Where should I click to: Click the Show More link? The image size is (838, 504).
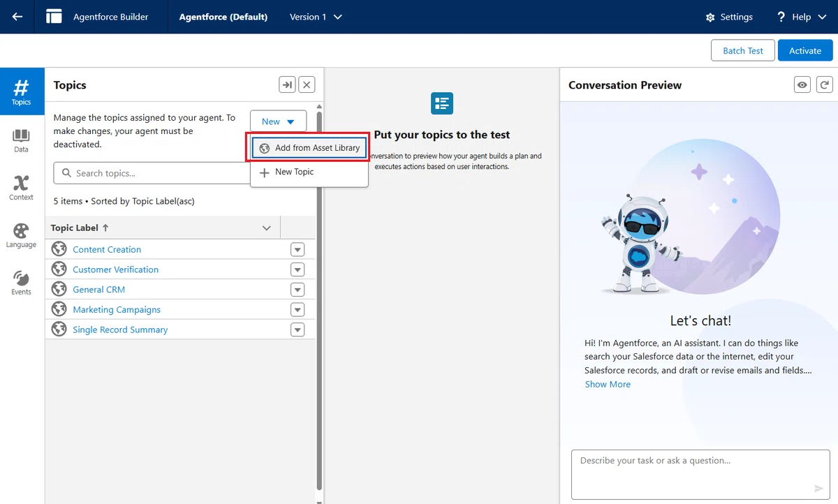608,384
